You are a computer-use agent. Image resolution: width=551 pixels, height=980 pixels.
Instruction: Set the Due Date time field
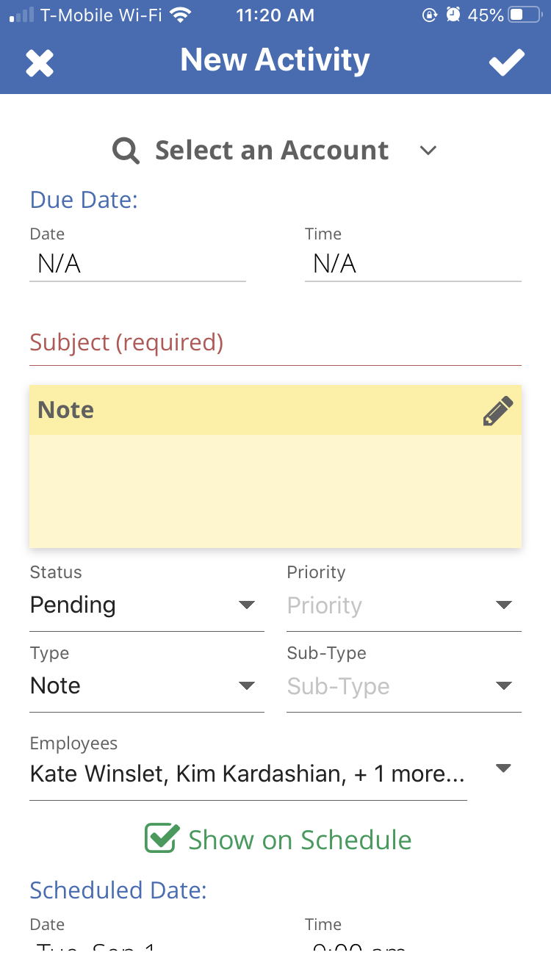click(413, 264)
